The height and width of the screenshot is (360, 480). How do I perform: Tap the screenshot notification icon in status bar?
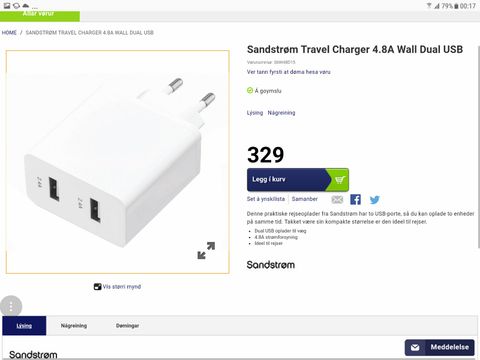point(7,6)
